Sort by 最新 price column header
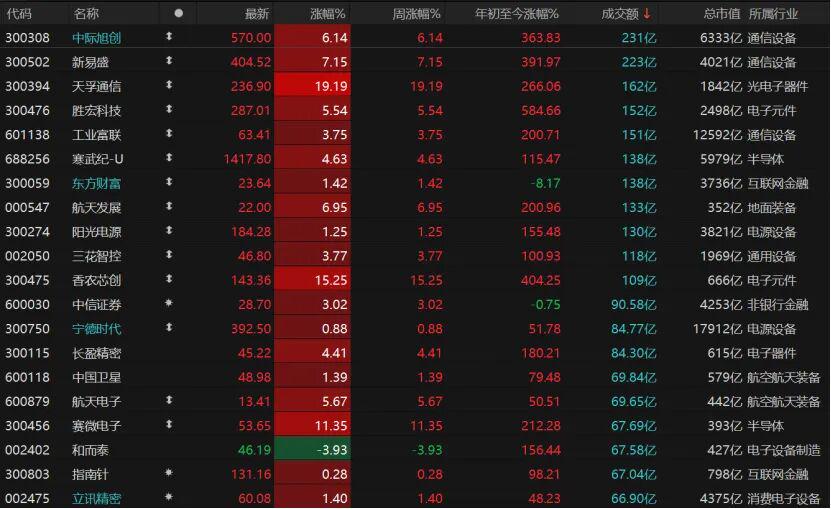 (257, 13)
